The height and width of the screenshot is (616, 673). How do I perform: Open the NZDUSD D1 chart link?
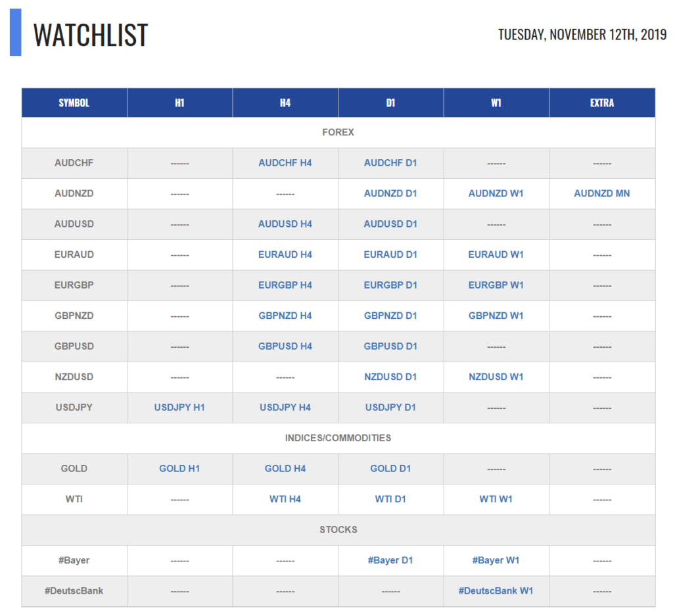coord(390,377)
